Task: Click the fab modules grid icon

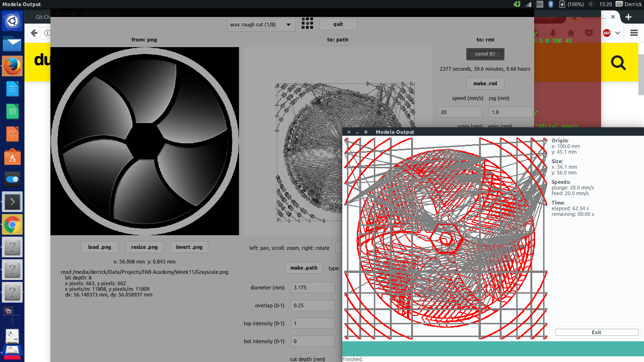Action: click(x=307, y=24)
